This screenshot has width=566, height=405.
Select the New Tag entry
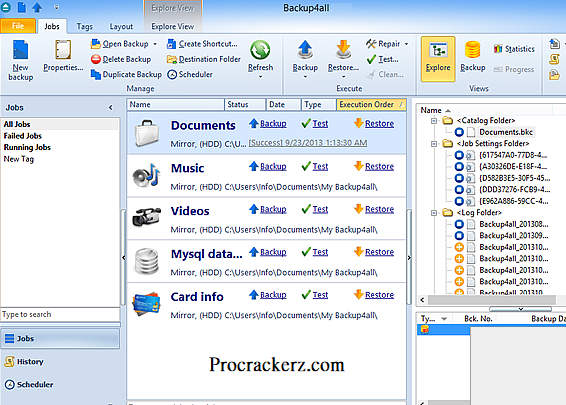[19, 159]
